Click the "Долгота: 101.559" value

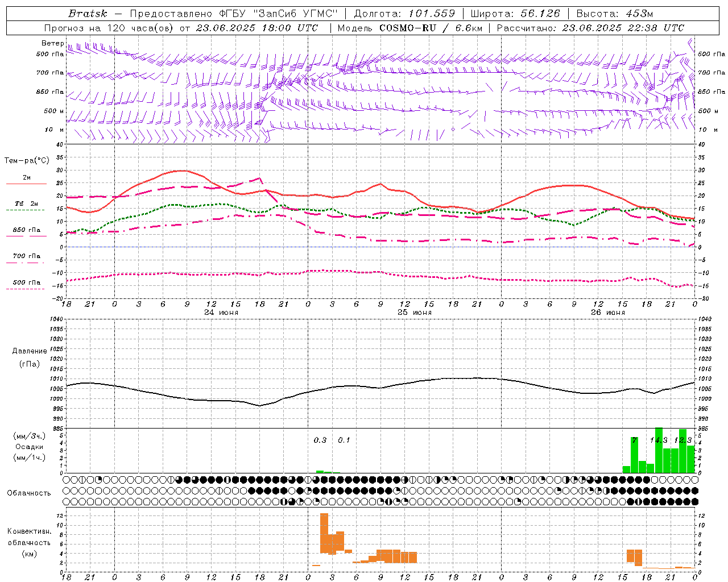404,14
